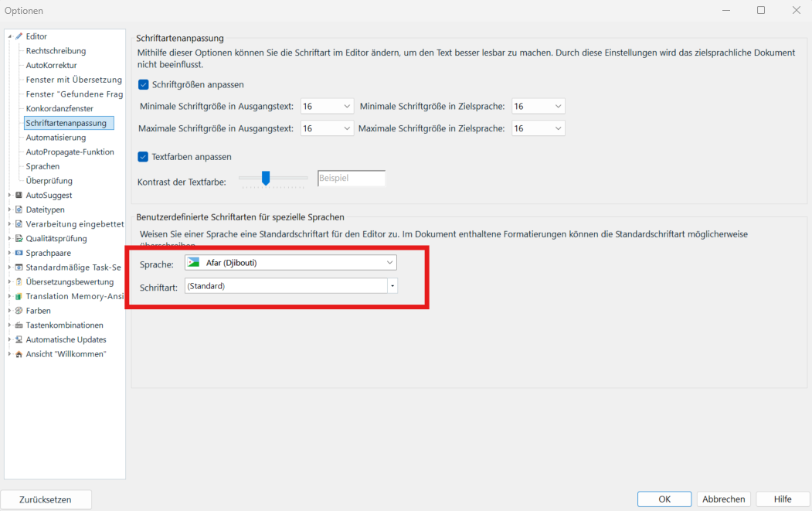Click the Übersetzungsbewertung node icon
812x511 pixels.
[x=19, y=282]
